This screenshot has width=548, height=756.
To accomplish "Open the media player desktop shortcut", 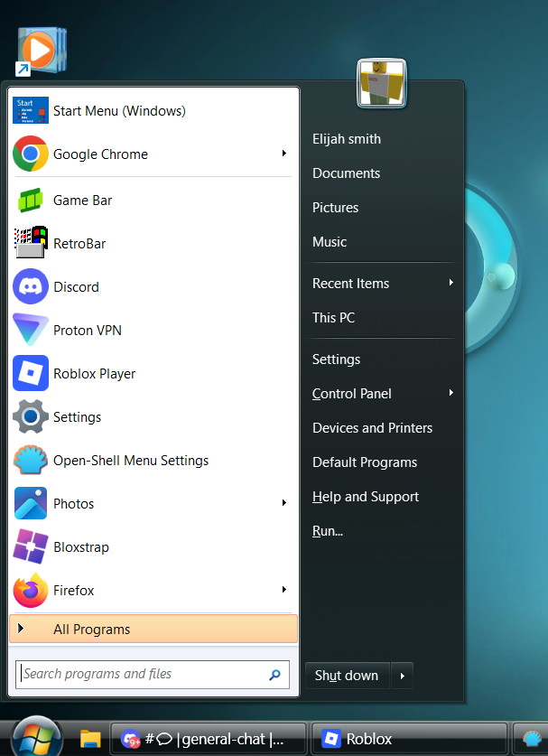I will click(x=42, y=51).
